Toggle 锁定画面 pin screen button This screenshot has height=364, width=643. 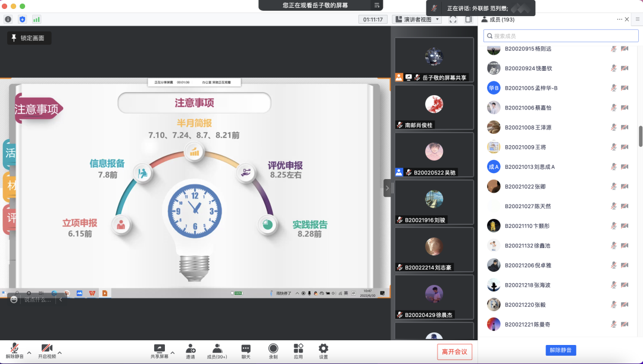point(29,38)
